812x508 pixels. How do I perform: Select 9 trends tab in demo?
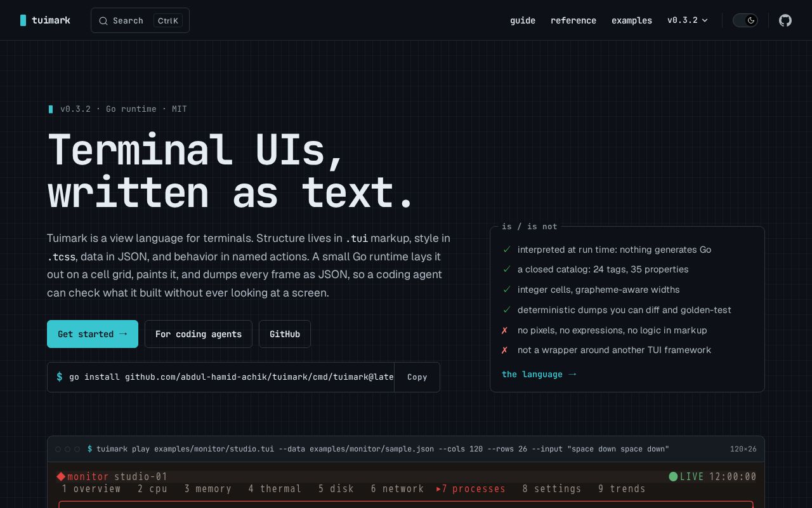coord(622,488)
